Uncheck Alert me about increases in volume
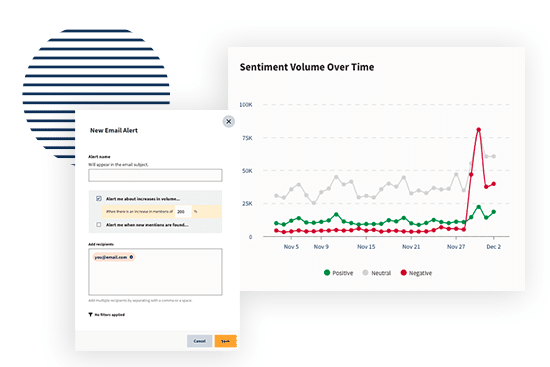The height and width of the screenshot is (367, 550). tap(99, 199)
